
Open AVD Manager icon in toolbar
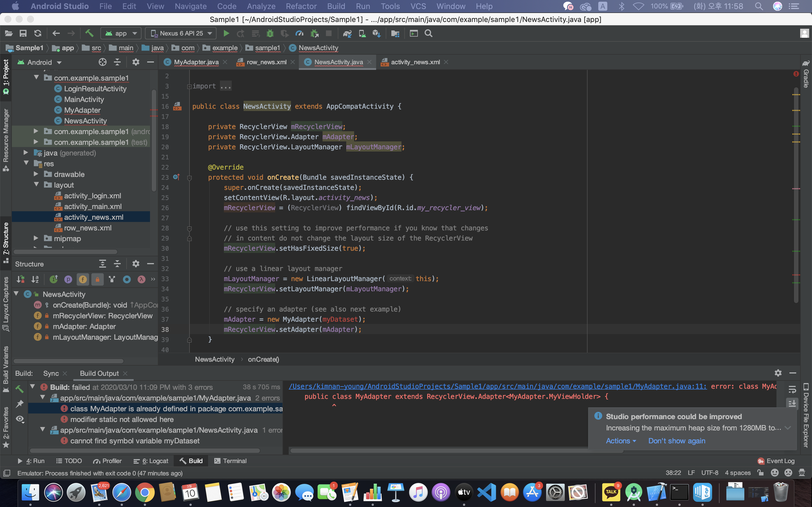coord(362,34)
